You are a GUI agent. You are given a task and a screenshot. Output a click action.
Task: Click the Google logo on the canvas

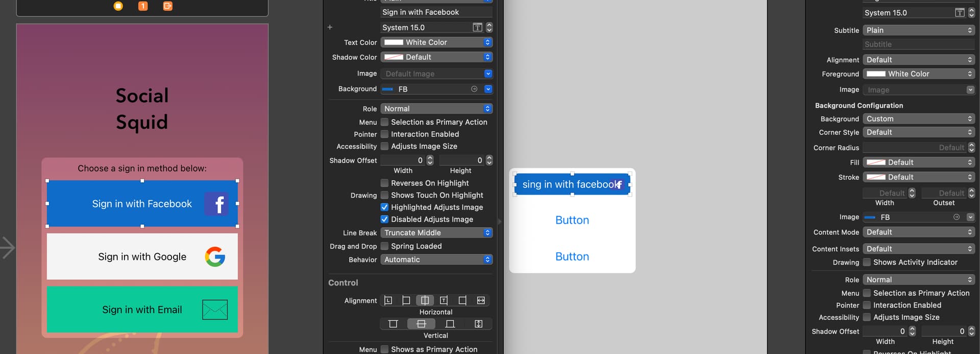(x=215, y=256)
